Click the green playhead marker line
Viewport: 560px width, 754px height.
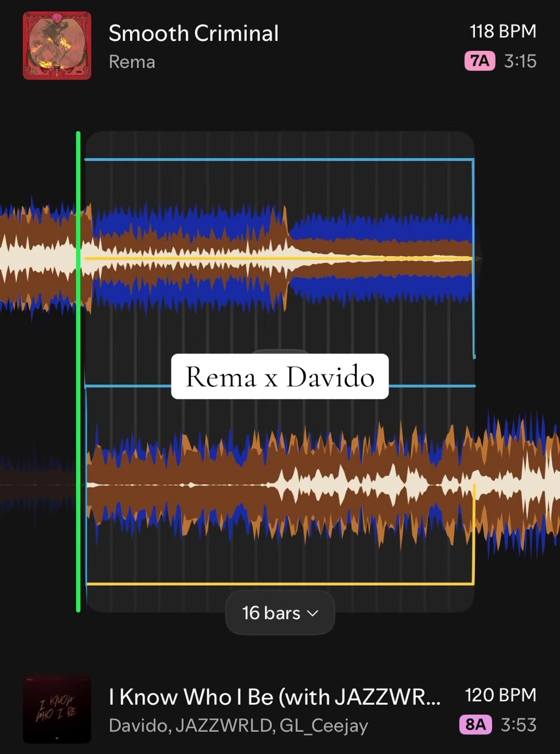click(78, 371)
